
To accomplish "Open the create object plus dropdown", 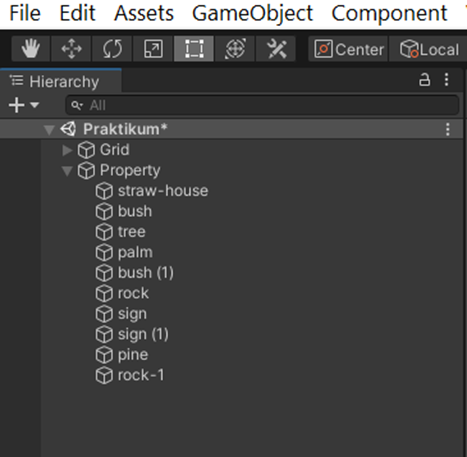I will click(x=24, y=105).
